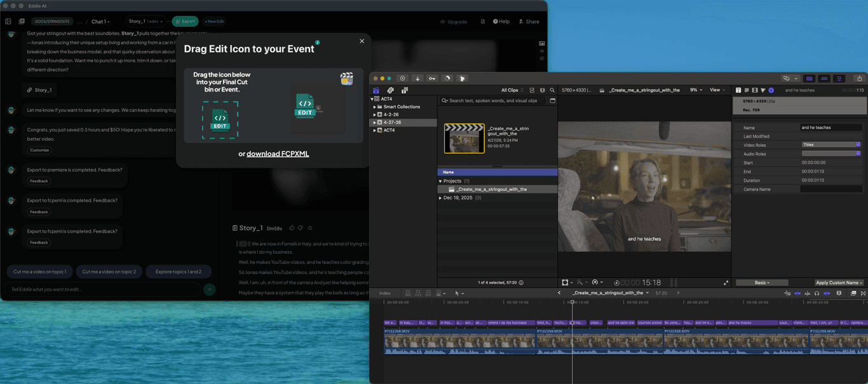Open the 9% viewer zoom dropdown

pos(696,90)
